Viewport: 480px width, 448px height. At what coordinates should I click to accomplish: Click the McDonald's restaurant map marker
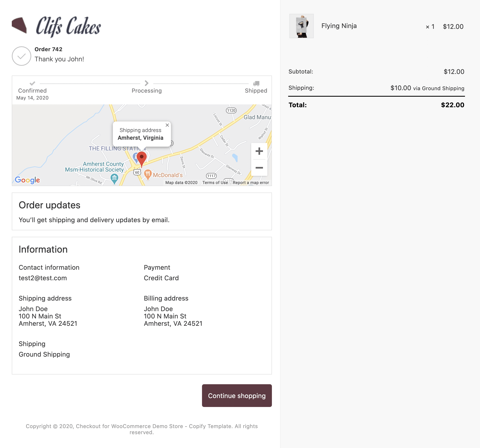tap(148, 174)
